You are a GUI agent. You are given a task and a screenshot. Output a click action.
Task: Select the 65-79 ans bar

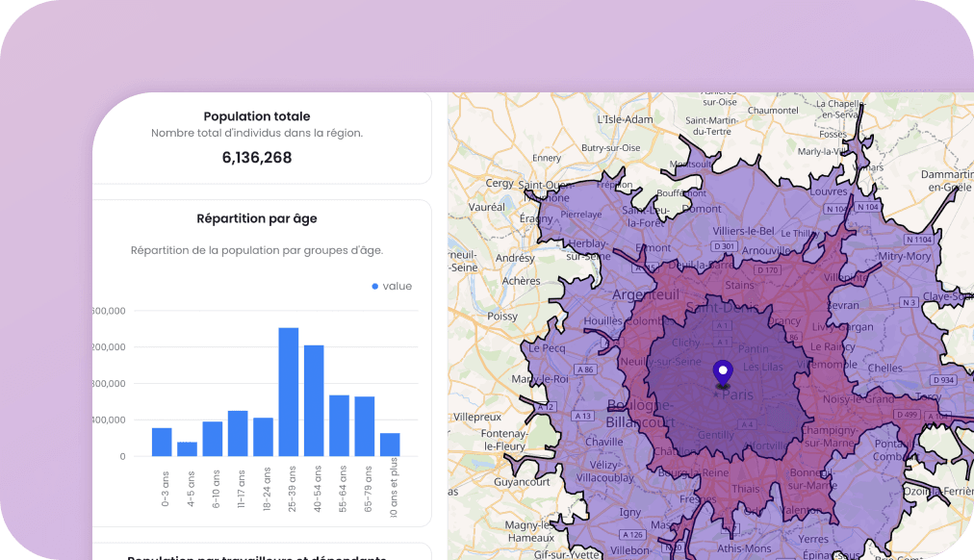[x=365, y=426]
